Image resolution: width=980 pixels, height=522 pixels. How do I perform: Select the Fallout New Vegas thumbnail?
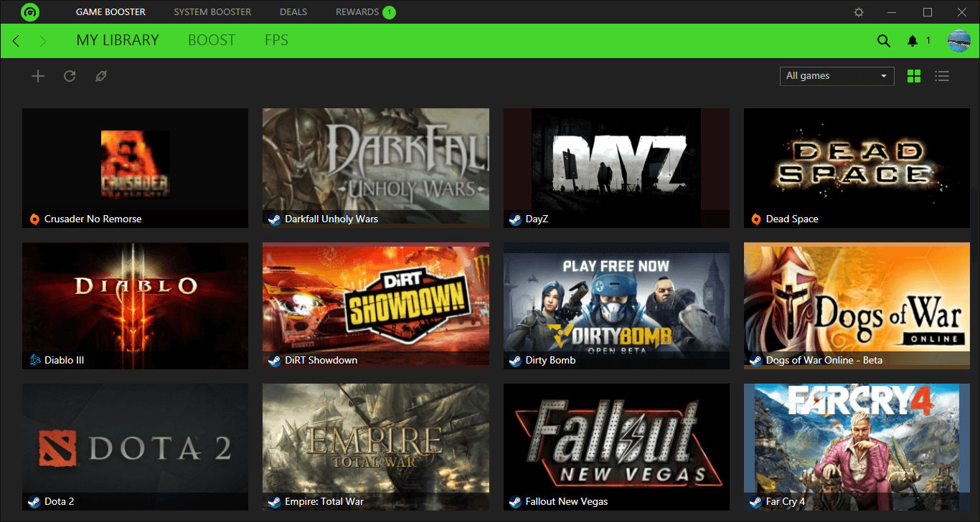point(616,441)
